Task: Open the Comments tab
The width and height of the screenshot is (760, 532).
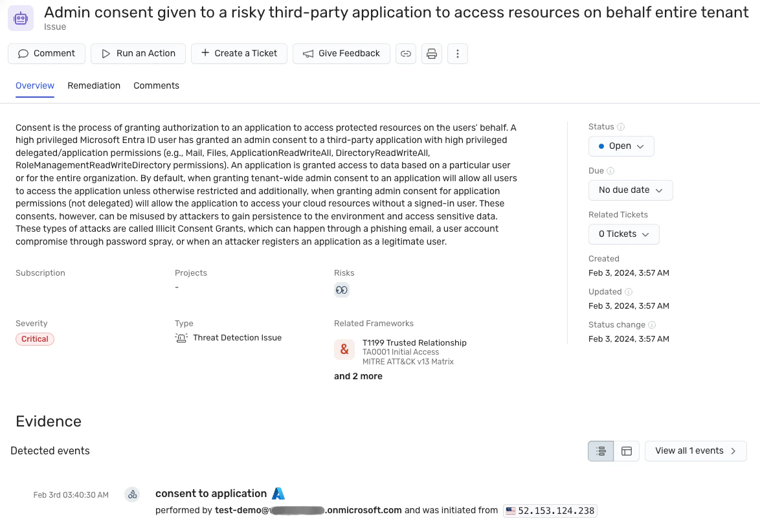Action: pyautogui.click(x=156, y=85)
